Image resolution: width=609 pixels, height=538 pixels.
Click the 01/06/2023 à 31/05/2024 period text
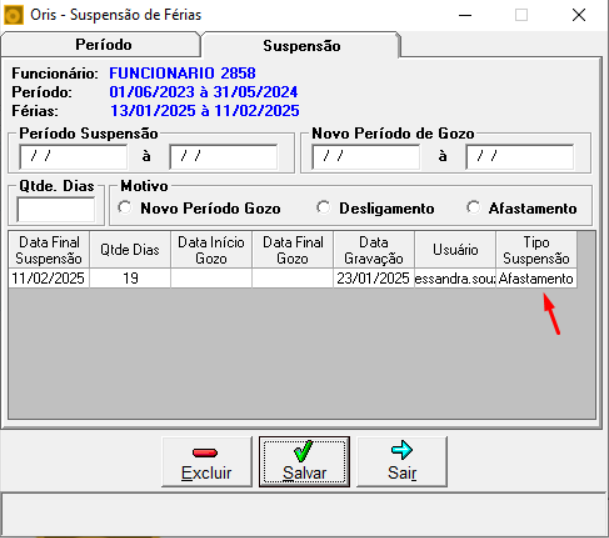click(x=203, y=92)
